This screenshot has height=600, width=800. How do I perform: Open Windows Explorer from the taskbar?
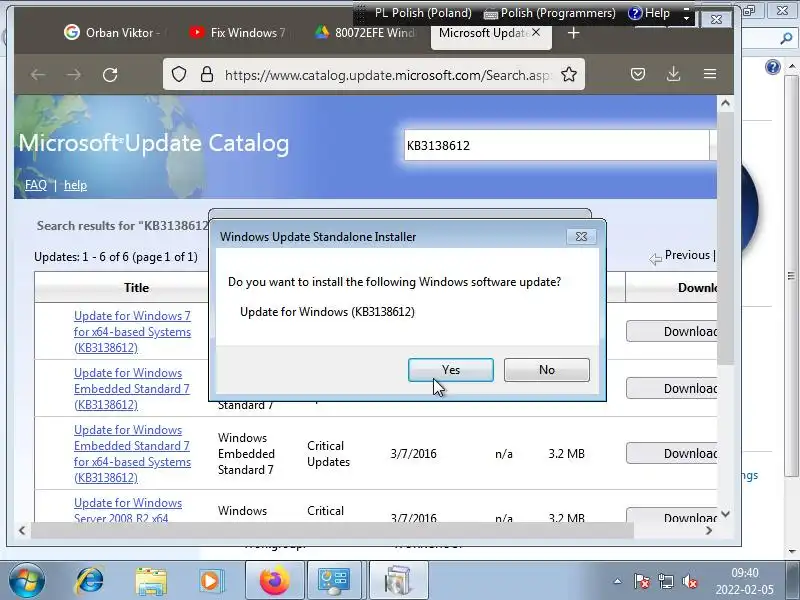pyautogui.click(x=151, y=581)
